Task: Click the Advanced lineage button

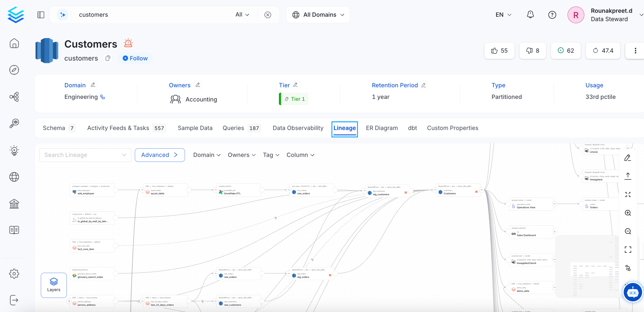Action: (x=160, y=155)
